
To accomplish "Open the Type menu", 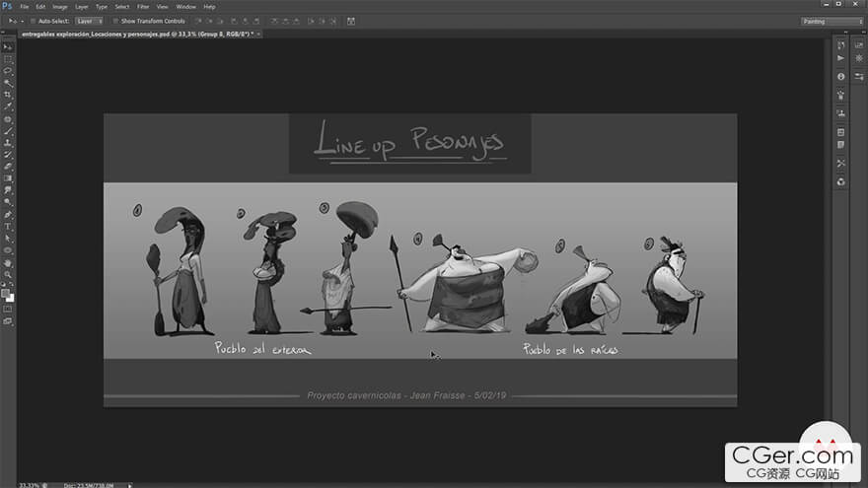I will (x=102, y=7).
